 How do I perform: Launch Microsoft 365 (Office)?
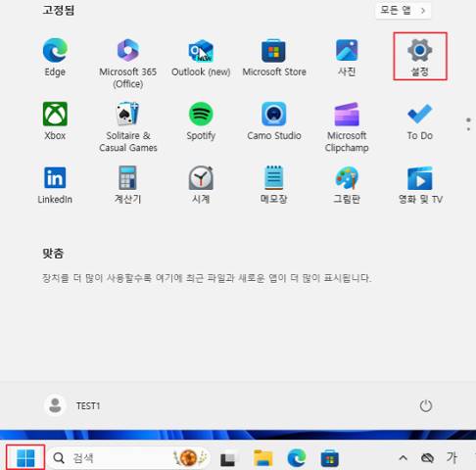pyautogui.click(x=128, y=64)
